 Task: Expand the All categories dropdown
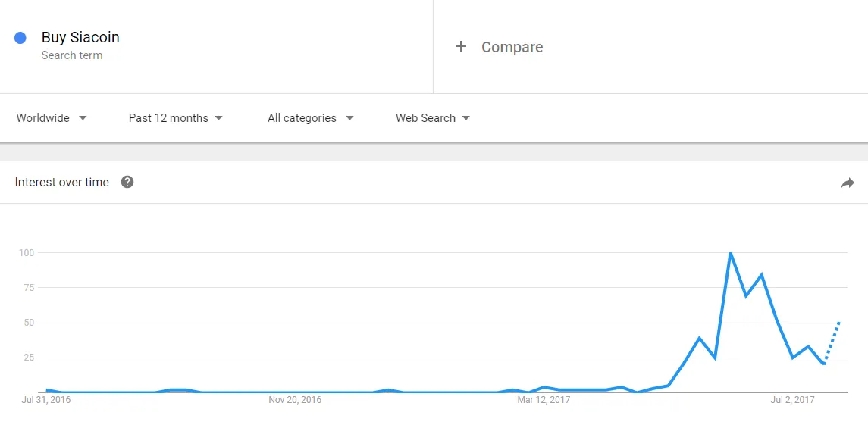311,117
